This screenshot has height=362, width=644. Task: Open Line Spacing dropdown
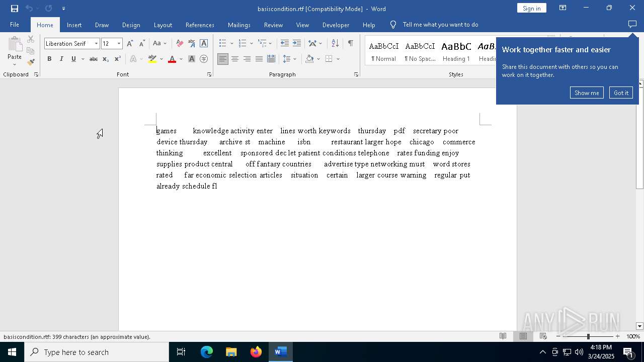(x=290, y=59)
